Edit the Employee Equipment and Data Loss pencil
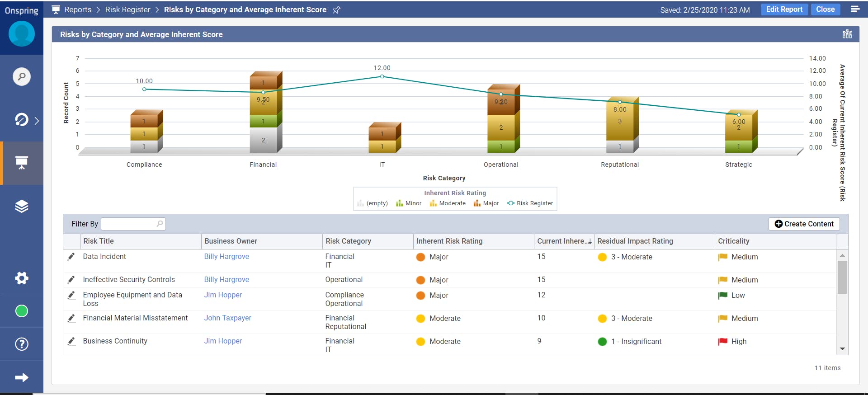868x395 pixels. pyautogui.click(x=71, y=295)
